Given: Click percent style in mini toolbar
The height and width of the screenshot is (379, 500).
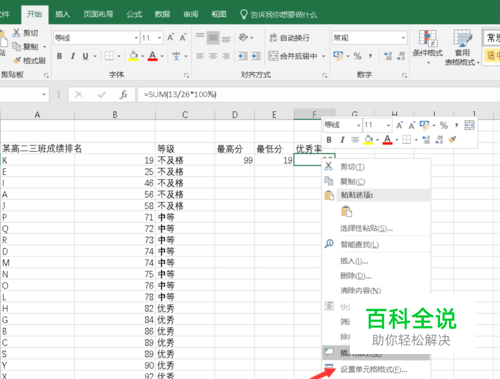Looking at the screenshot, I should (x=444, y=125).
